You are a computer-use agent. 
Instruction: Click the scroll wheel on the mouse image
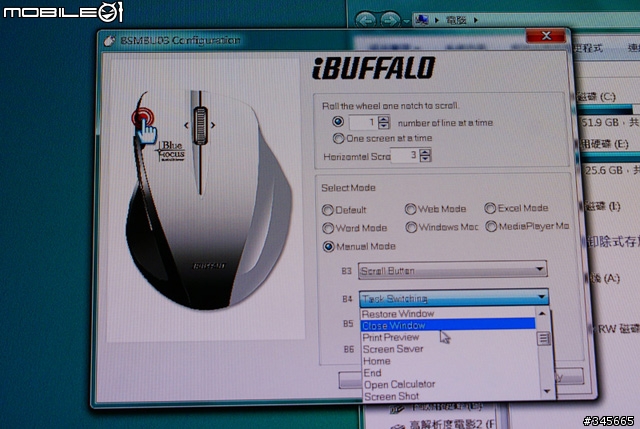tap(200, 125)
